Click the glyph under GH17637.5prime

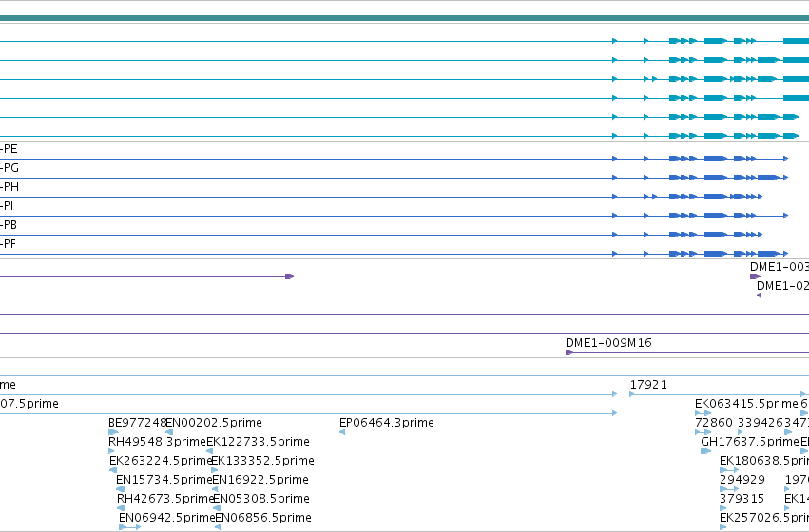tap(705, 451)
